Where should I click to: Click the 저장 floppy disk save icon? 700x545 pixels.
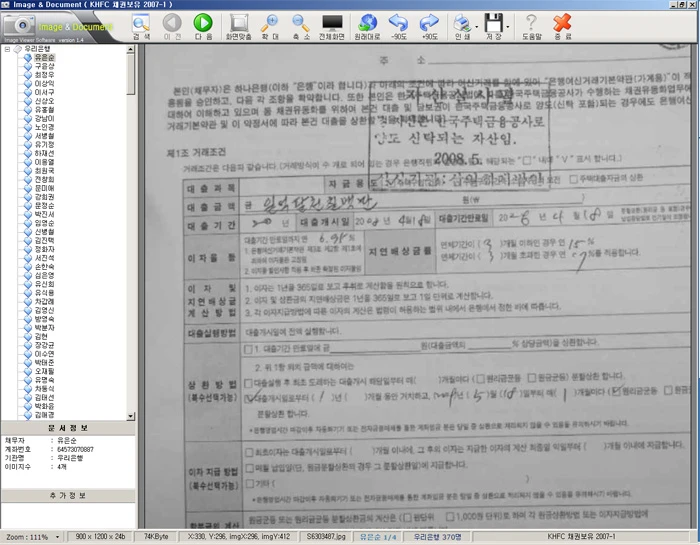[x=493, y=26]
